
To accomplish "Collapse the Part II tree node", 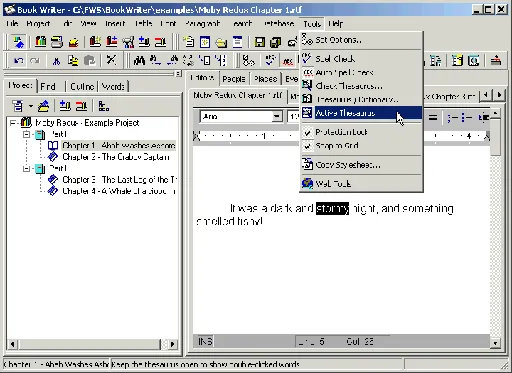I will 26,168.
